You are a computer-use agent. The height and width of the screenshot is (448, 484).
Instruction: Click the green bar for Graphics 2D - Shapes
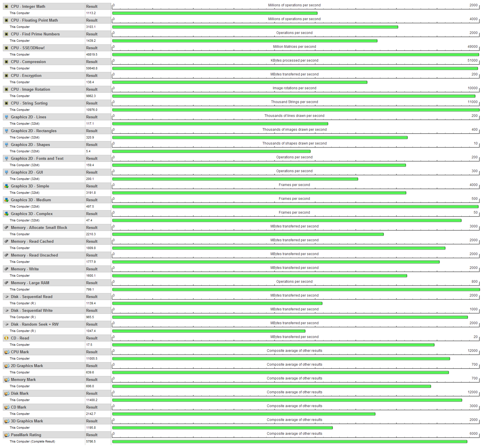pyautogui.click(x=211, y=151)
